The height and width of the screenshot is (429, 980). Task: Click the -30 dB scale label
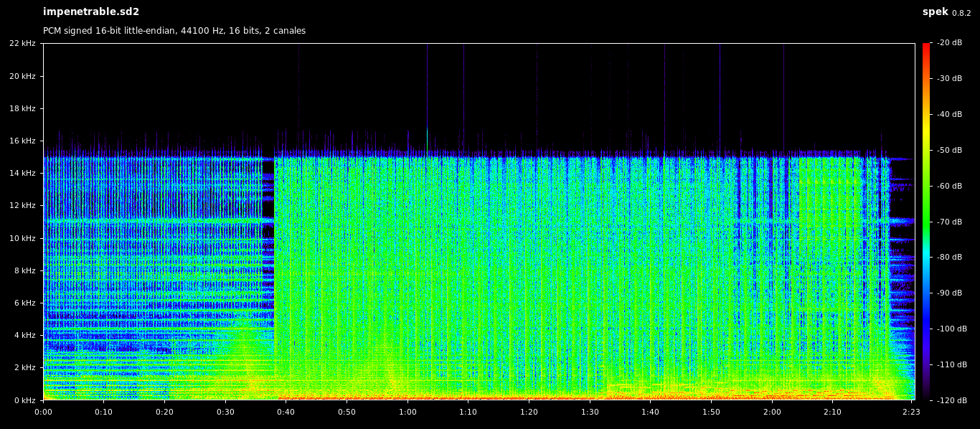(x=950, y=79)
